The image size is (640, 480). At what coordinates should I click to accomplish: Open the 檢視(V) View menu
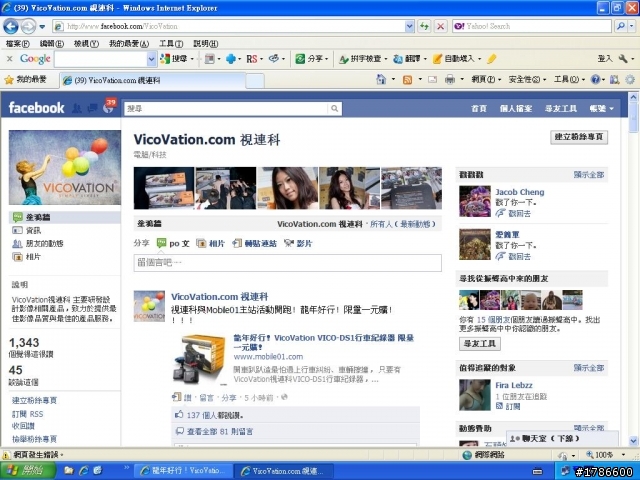[86, 43]
